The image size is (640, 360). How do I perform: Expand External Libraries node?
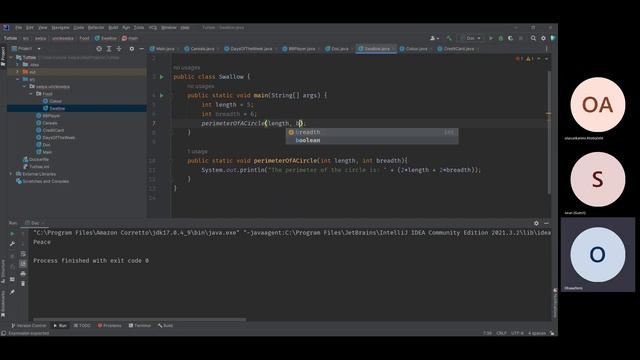click(11, 174)
